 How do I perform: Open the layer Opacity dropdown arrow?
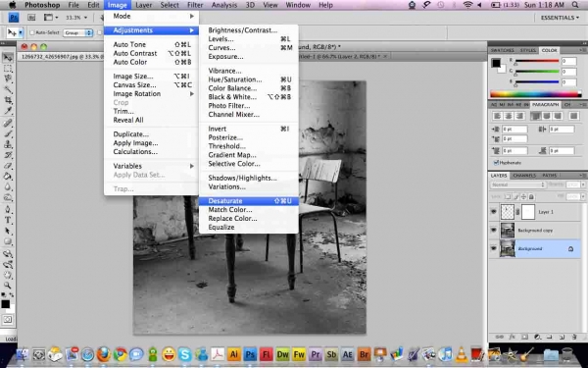[x=583, y=184]
